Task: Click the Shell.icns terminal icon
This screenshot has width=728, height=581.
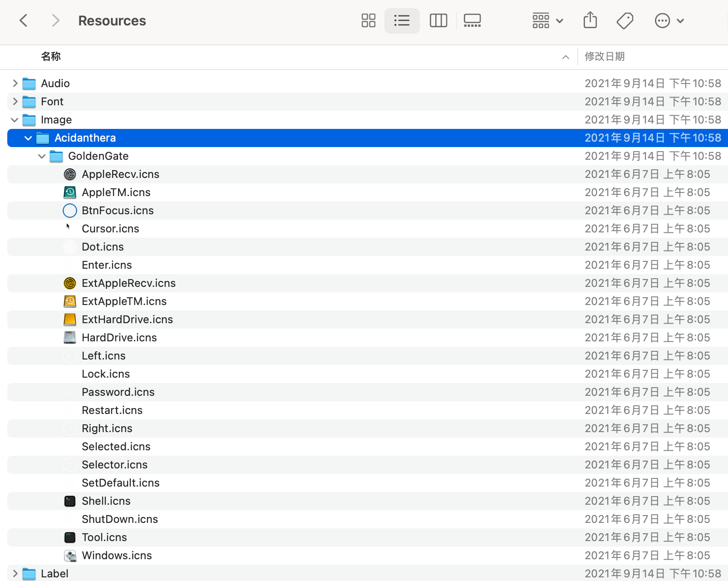Action: click(70, 501)
